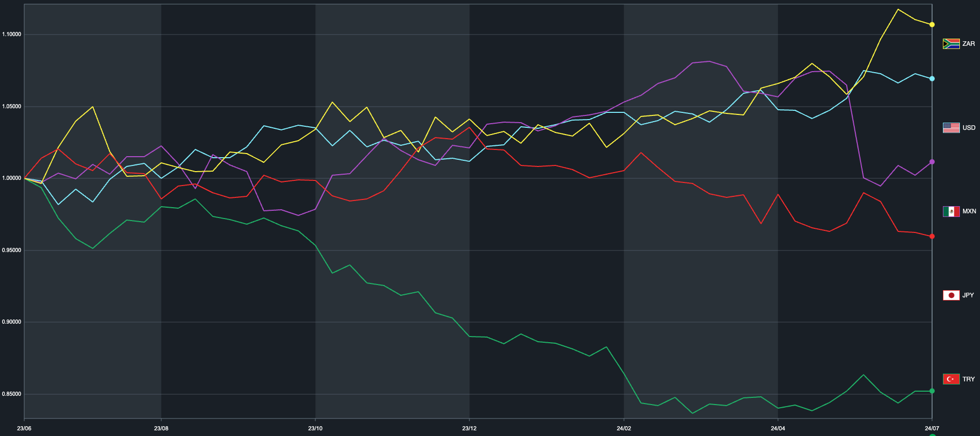Click the 1.00000 baseline label on the y-axis
This screenshot has width=980, height=436.
point(12,178)
